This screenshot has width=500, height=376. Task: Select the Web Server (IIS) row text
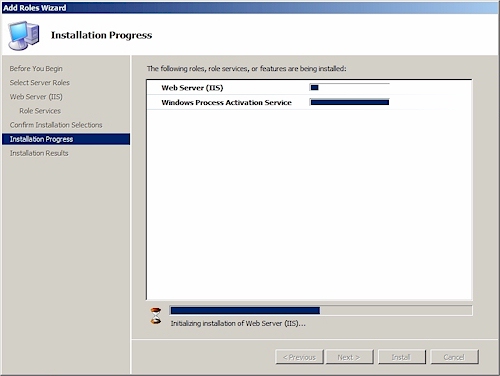pos(192,88)
